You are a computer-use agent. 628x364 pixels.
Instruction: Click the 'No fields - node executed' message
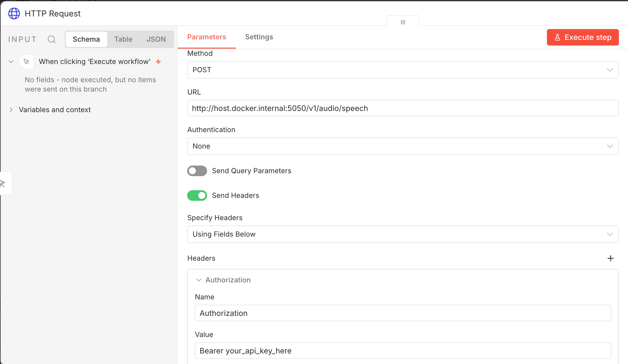(90, 85)
